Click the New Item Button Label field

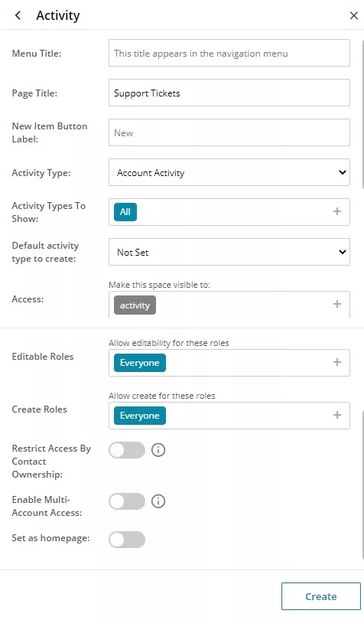click(x=229, y=132)
